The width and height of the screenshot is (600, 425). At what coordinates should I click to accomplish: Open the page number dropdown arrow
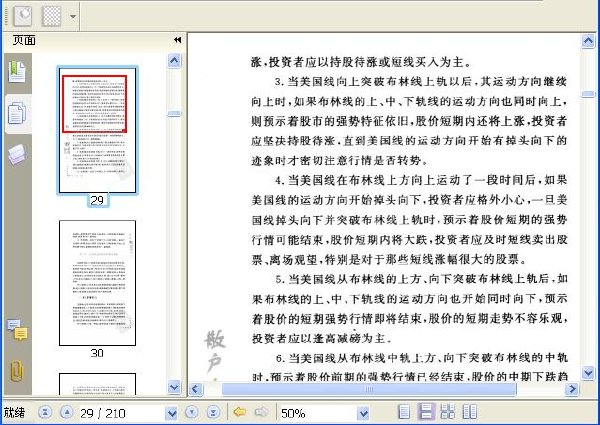[x=172, y=413]
